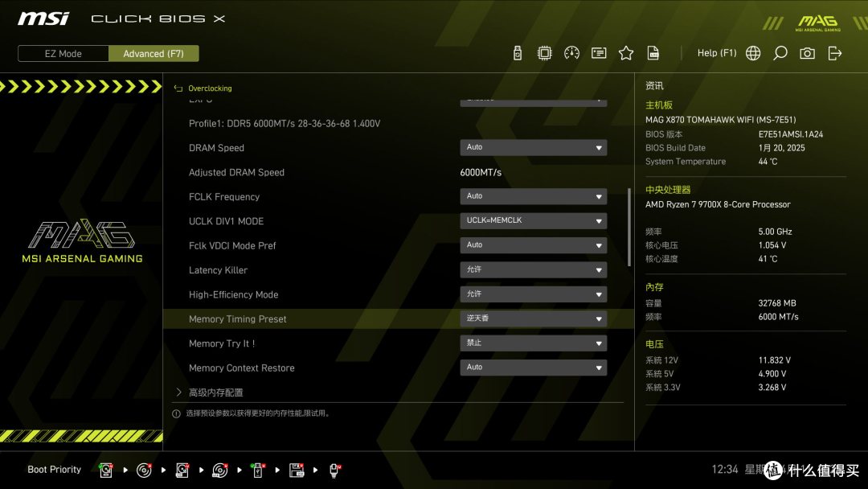
Task: Take a screenshot with the camera icon
Action: point(807,53)
